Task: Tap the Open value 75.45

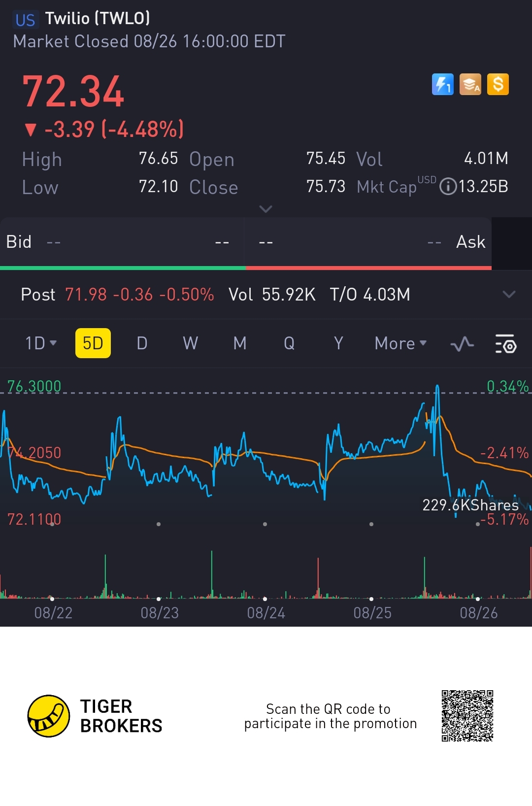Action: pos(326,159)
